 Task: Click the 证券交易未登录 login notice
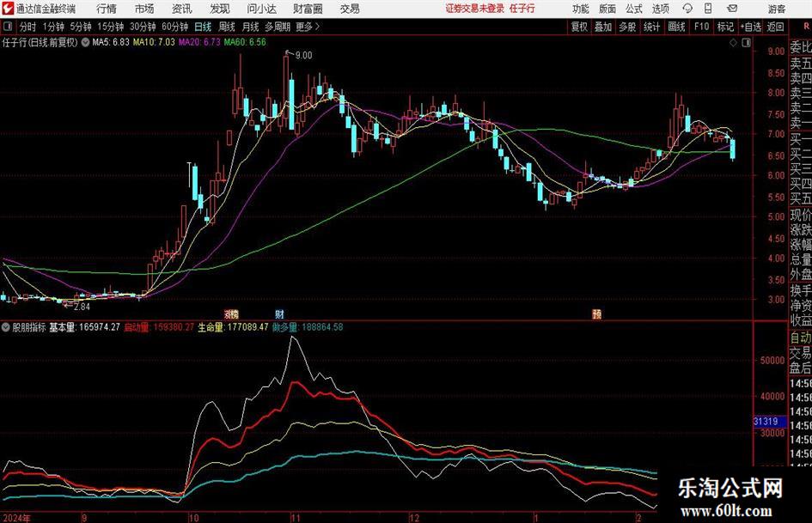pos(475,9)
